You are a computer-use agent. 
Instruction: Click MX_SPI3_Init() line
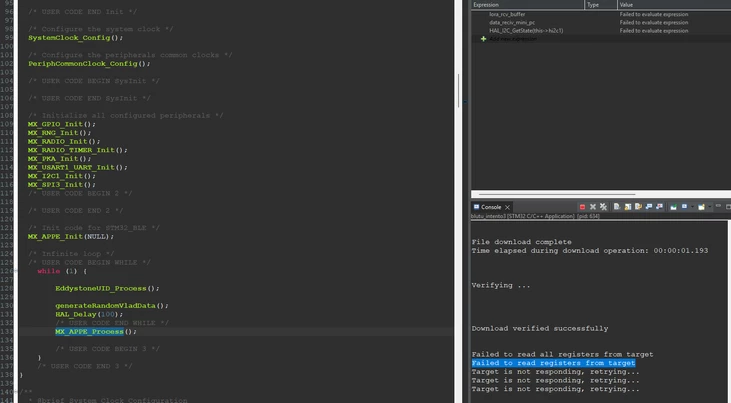tap(62, 185)
